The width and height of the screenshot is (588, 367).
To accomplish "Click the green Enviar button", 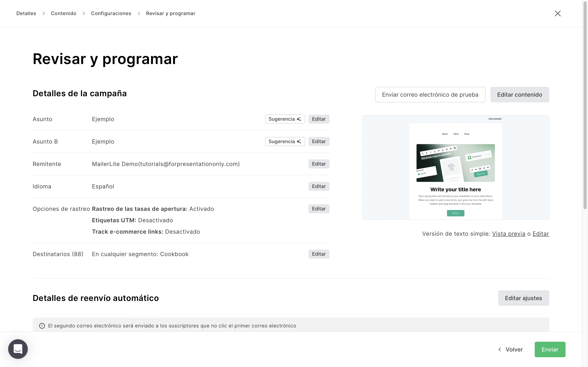I will (x=550, y=349).
